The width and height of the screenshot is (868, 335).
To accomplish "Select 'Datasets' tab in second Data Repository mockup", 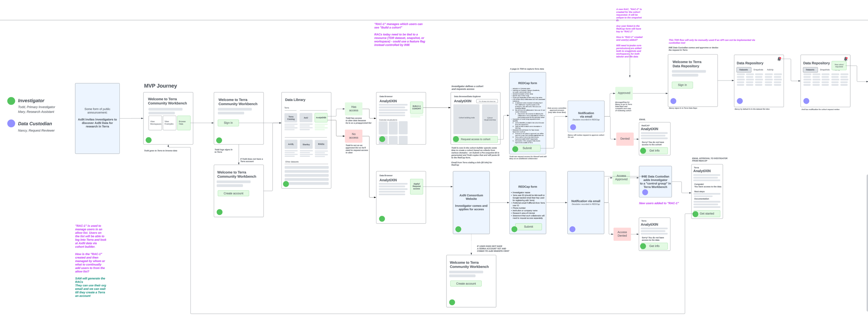I will point(810,70).
